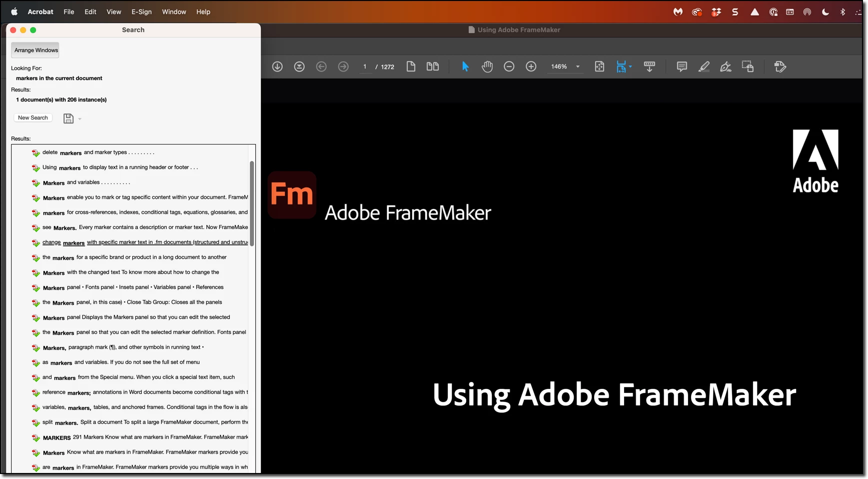Click the fit width scrolling icon

(621, 66)
